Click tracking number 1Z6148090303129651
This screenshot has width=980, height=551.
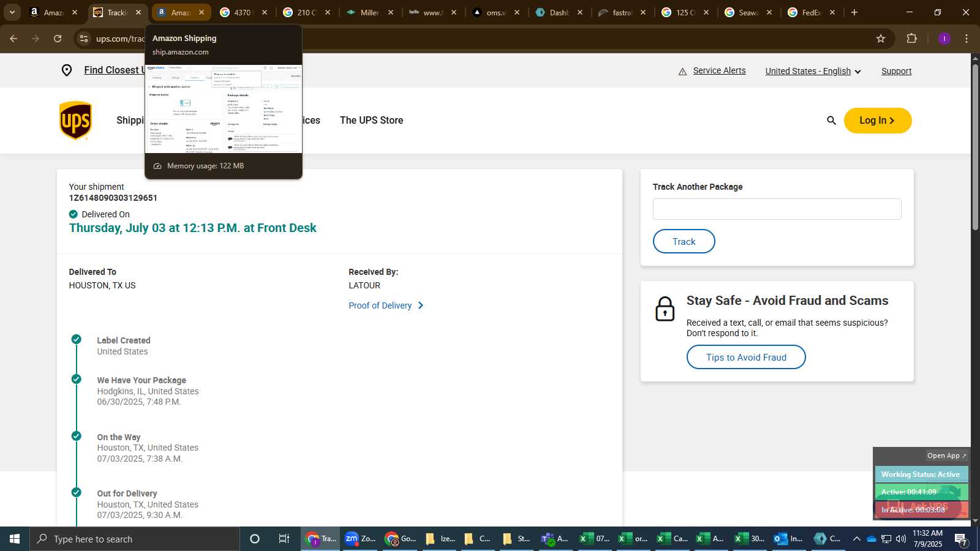[x=113, y=198]
